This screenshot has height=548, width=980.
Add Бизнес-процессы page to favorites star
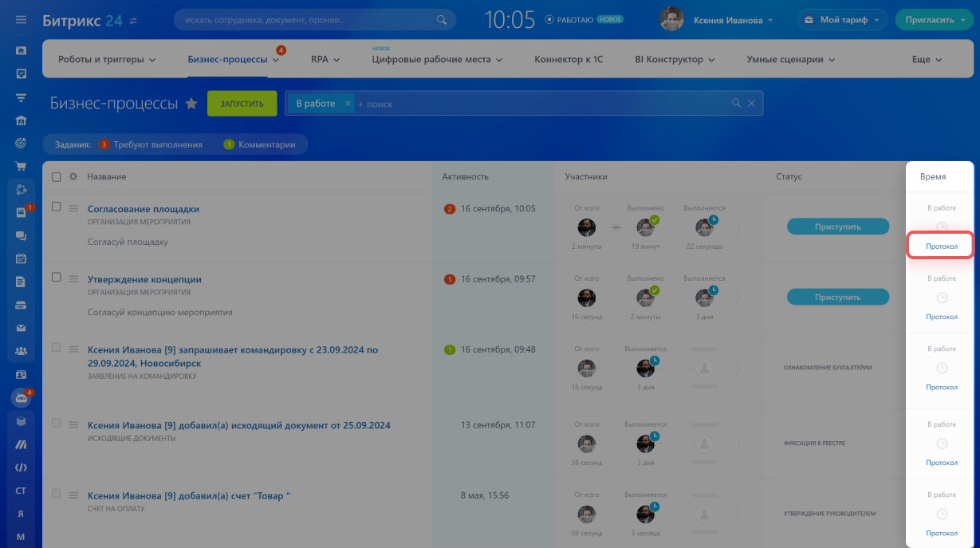pyautogui.click(x=191, y=104)
